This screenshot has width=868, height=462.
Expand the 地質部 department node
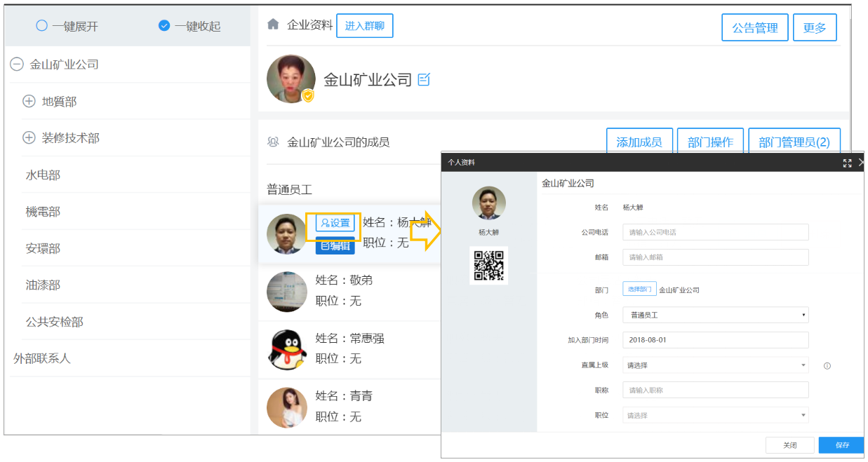pos(29,101)
